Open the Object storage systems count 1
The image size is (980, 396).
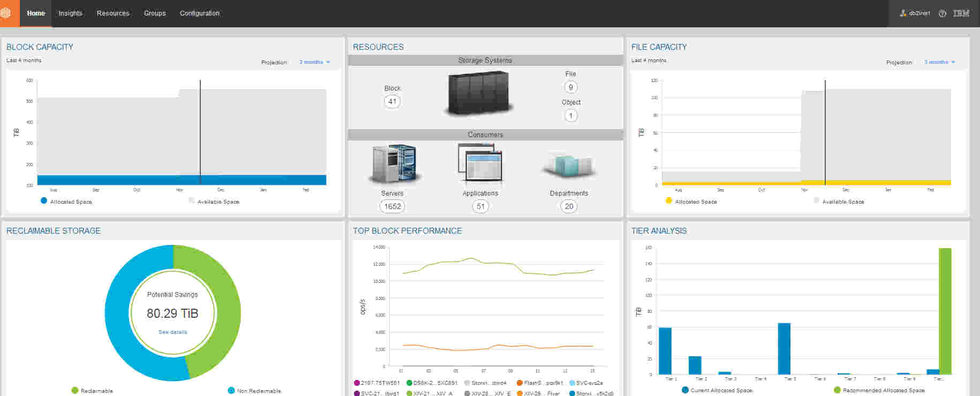coord(571,115)
